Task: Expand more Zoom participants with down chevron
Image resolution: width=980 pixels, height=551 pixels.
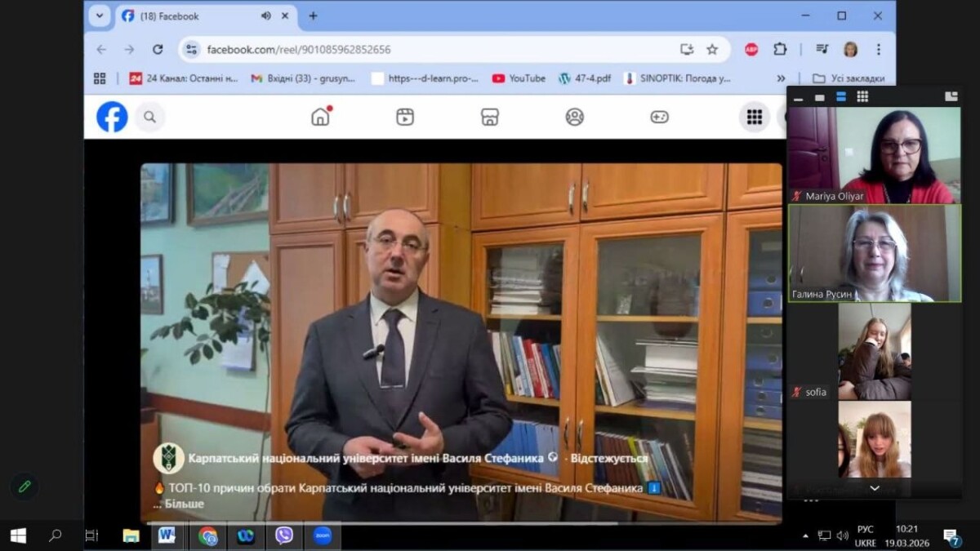Action: click(875, 488)
